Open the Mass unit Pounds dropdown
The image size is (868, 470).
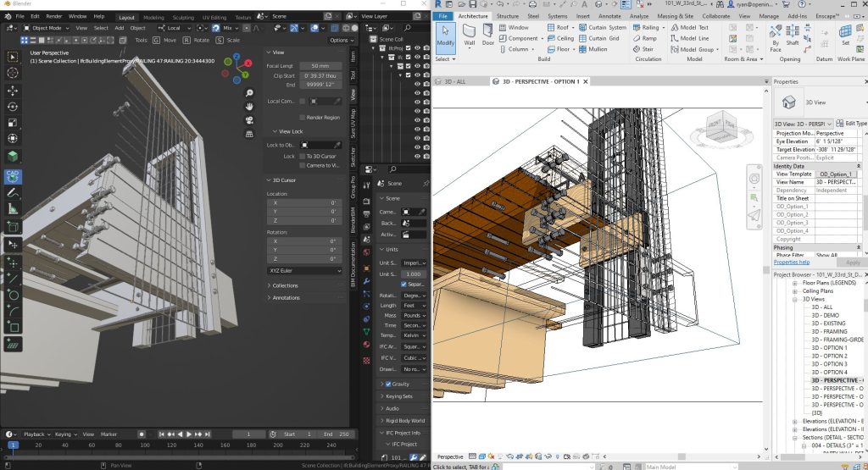[x=413, y=315]
